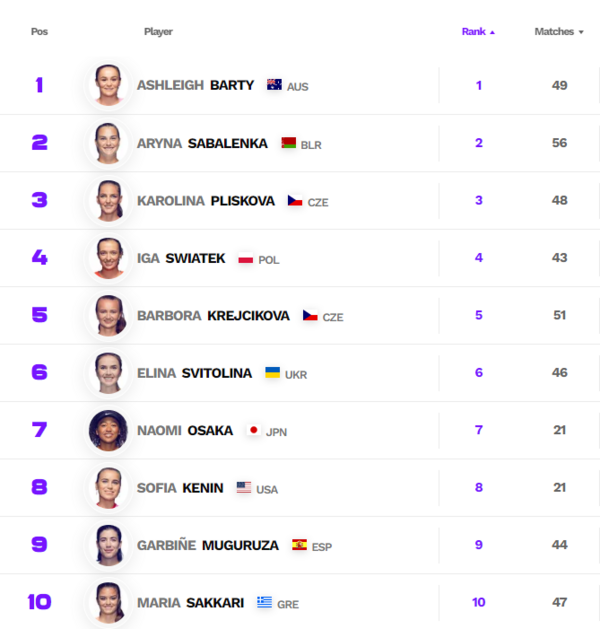Click the Czech flag beside Karolina Pliskova
This screenshot has width=600, height=629.
point(295,201)
